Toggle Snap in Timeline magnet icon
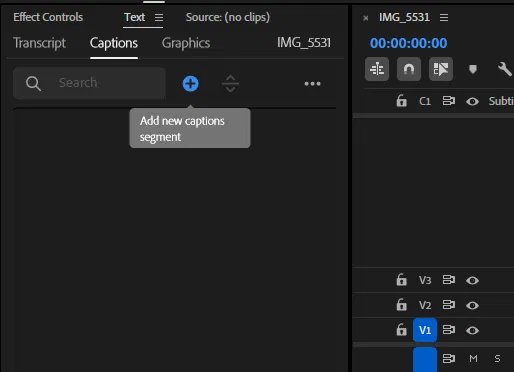This screenshot has height=372, width=514. (x=409, y=69)
